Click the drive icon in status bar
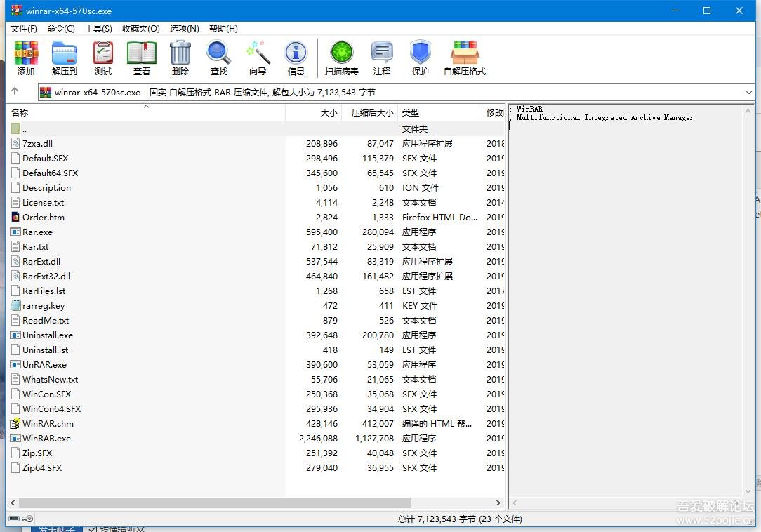 [x=14, y=519]
